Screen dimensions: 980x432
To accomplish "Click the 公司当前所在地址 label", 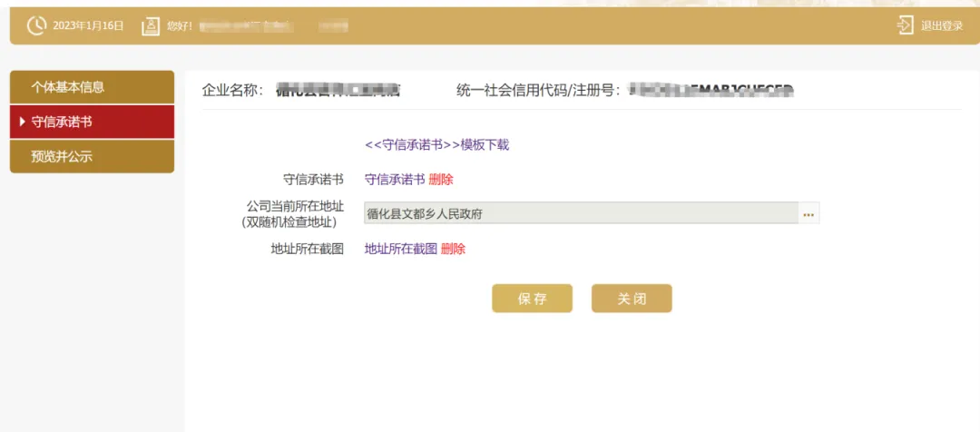I will coord(296,206).
